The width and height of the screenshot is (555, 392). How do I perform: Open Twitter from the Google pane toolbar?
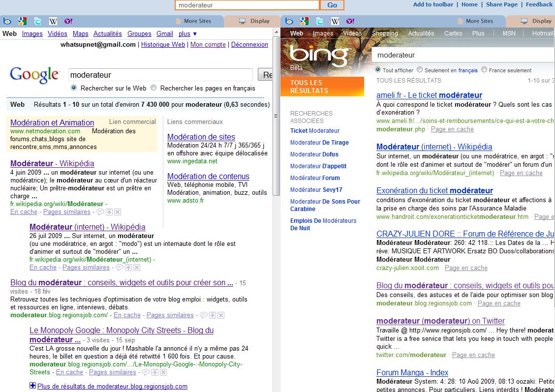click(37, 21)
